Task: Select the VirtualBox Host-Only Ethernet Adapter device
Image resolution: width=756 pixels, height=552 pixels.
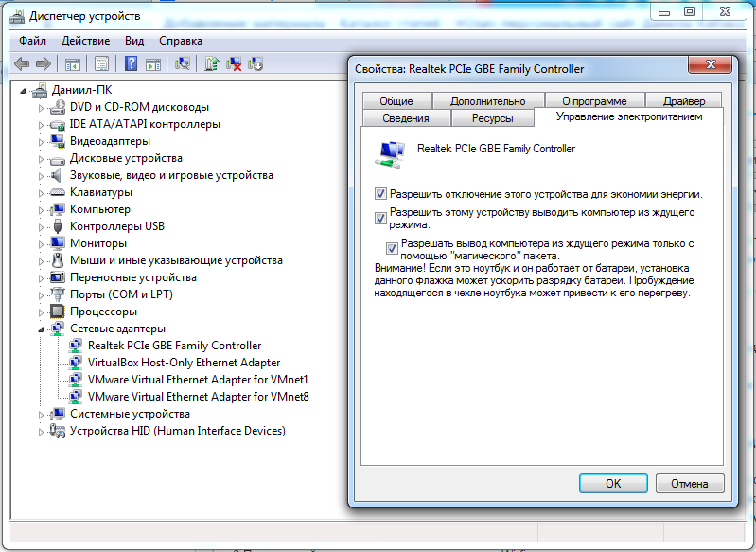Action: (184, 363)
